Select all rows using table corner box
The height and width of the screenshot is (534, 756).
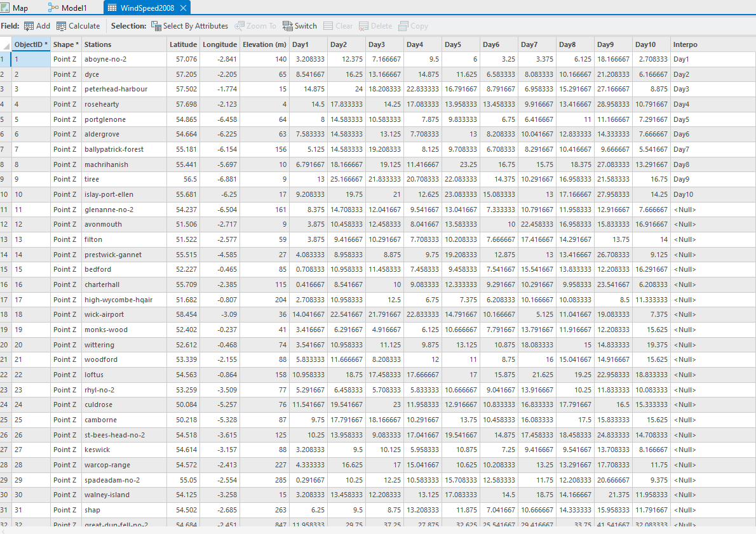coord(6,45)
